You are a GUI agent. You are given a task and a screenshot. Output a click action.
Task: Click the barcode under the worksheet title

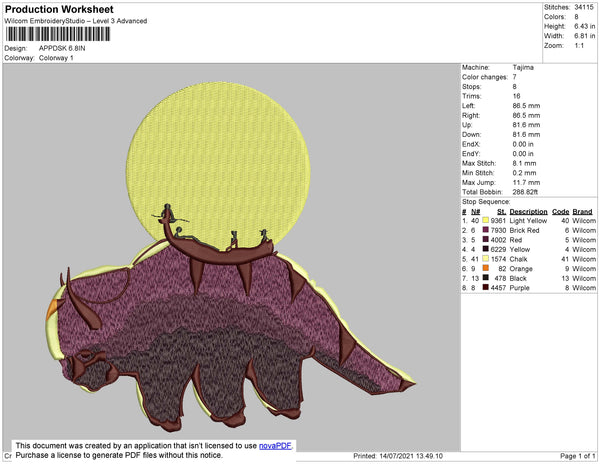coord(58,34)
